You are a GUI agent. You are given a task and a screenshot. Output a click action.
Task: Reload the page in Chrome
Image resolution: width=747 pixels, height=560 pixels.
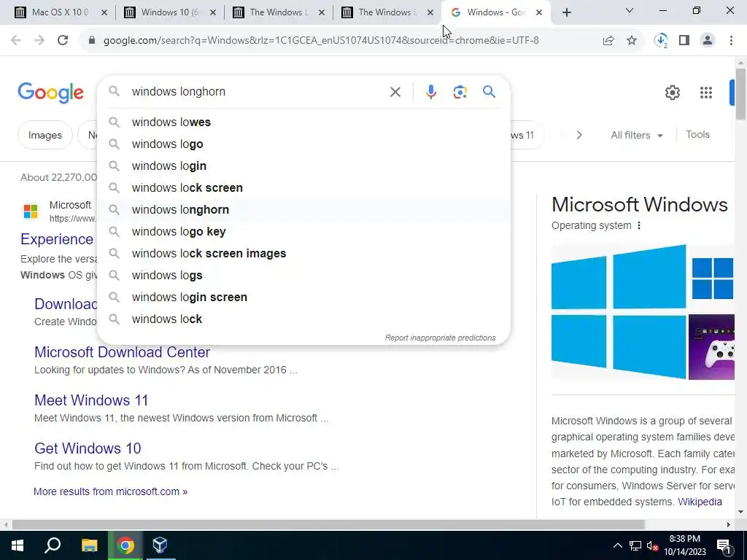click(63, 41)
